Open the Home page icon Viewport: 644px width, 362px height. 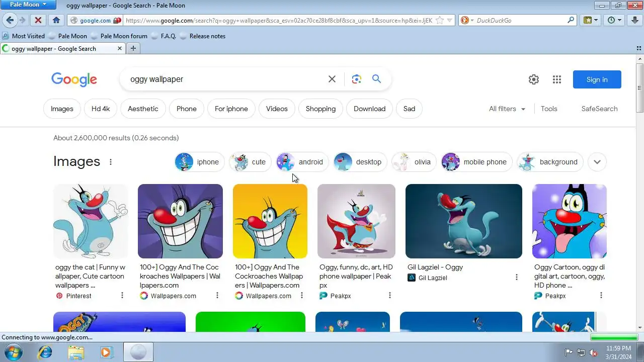click(56, 20)
